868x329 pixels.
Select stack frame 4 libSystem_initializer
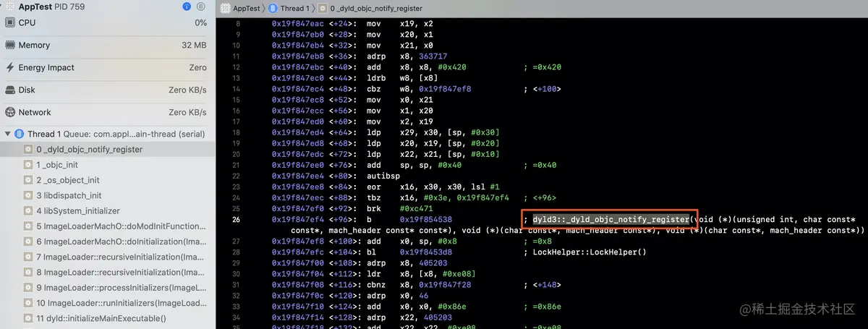(107, 210)
